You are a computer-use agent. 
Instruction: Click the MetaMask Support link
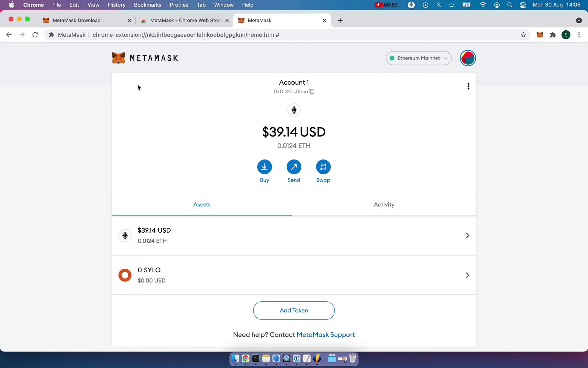[326, 335]
